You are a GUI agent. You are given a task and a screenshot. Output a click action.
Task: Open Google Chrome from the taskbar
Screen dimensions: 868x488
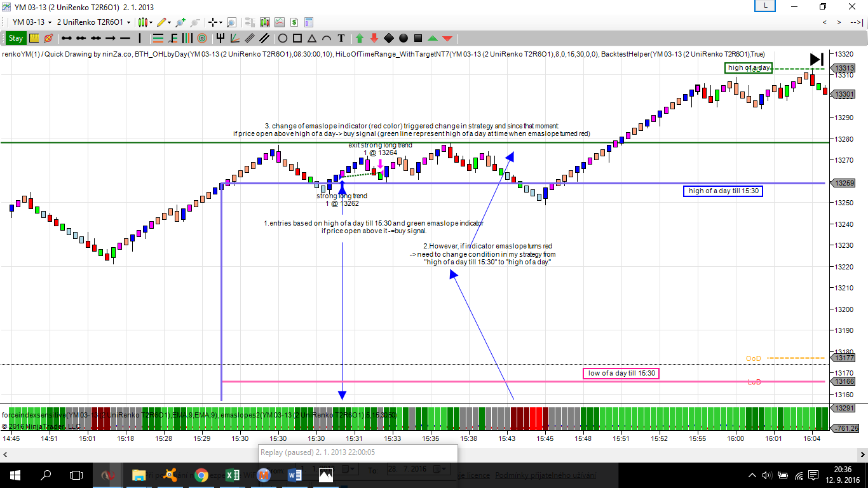tap(201, 475)
